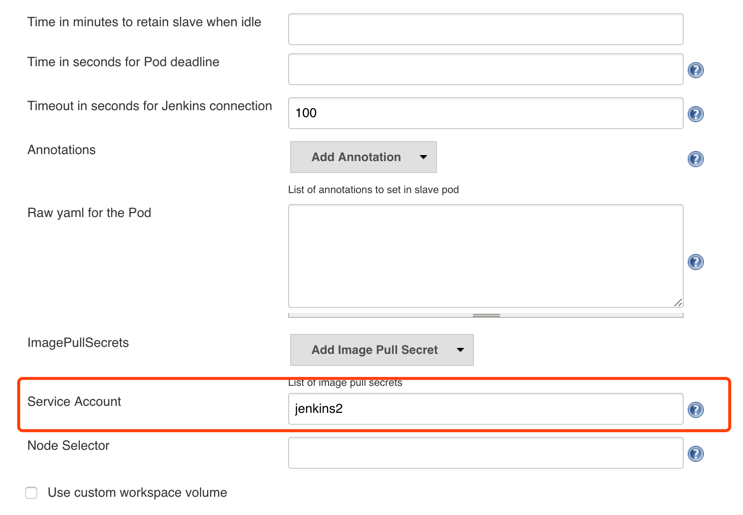Click the timeout field containing 100
743x515 pixels.
[x=485, y=113]
